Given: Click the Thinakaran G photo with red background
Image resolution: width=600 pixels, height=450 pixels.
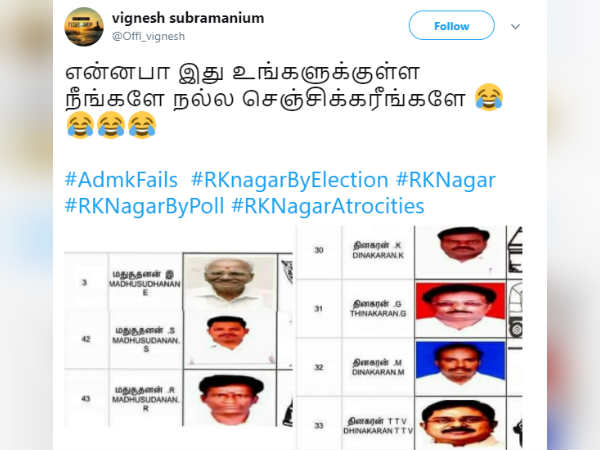Looking at the screenshot, I should pos(460,309).
